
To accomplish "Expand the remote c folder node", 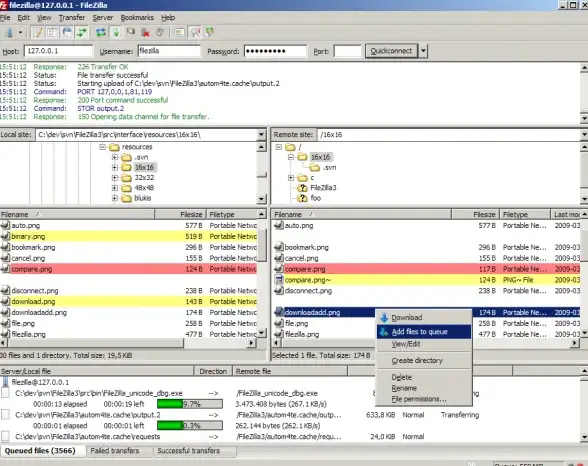I will 291,178.
